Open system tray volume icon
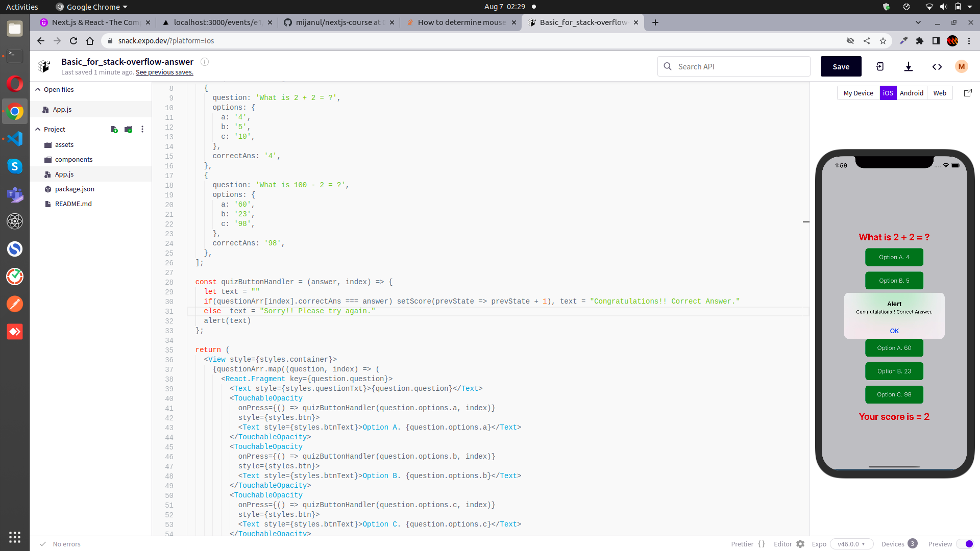 tap(943, 7)
